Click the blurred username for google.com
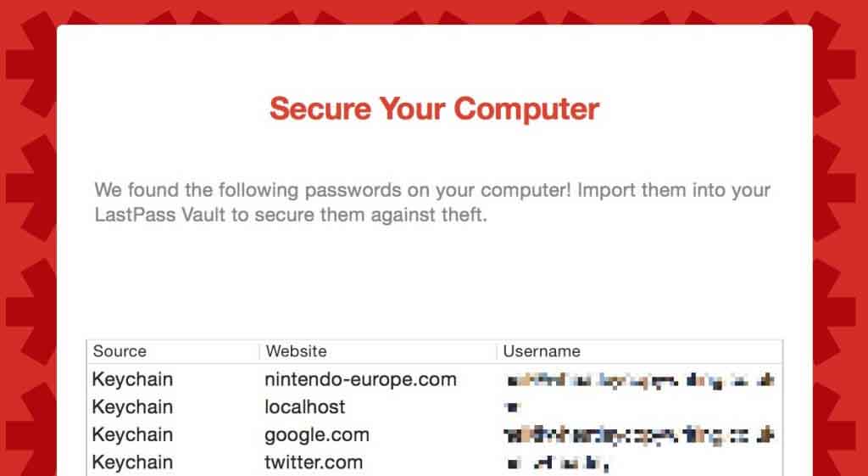The width and height of the screenshot is (868, 476). coord(639,436)
